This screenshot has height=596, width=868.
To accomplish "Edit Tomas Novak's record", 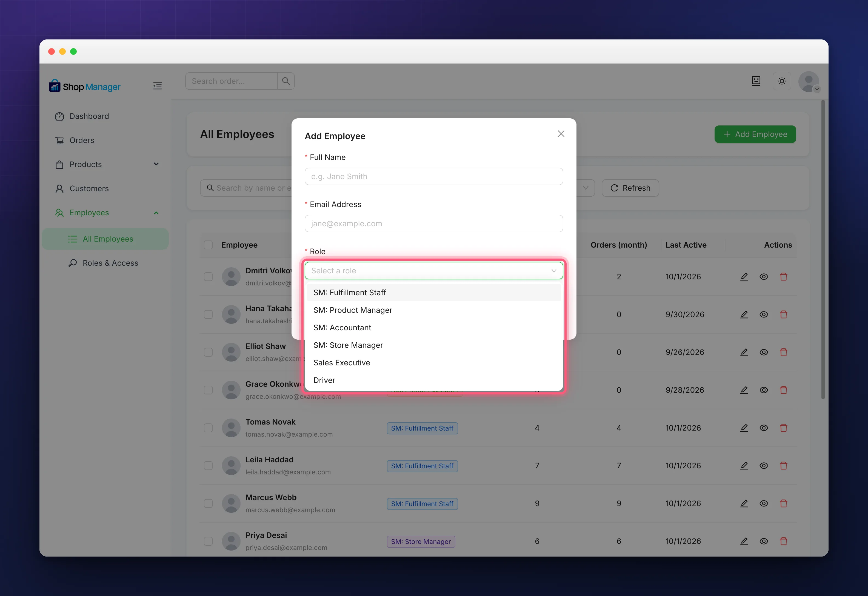I will point(744,428).
